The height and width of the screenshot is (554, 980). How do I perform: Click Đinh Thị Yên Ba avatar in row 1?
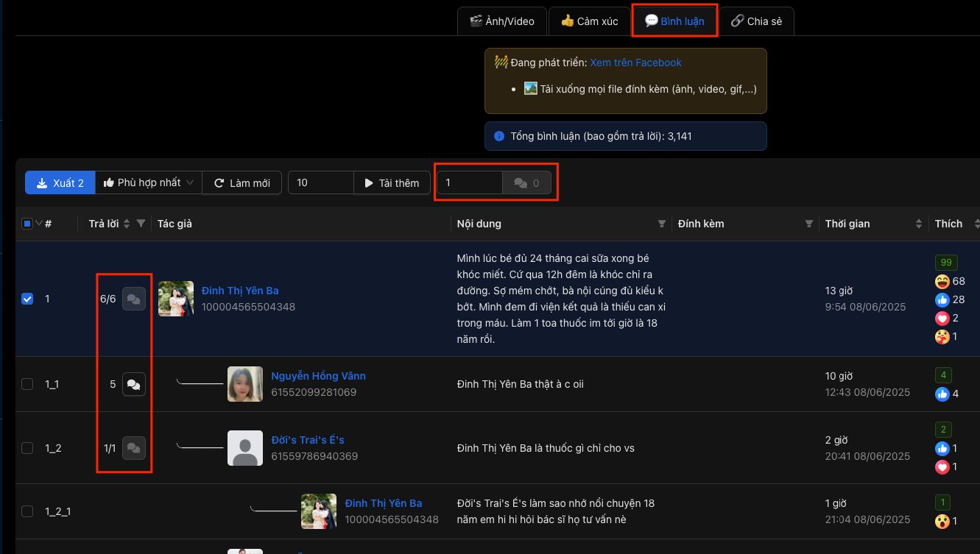point(176,299)
